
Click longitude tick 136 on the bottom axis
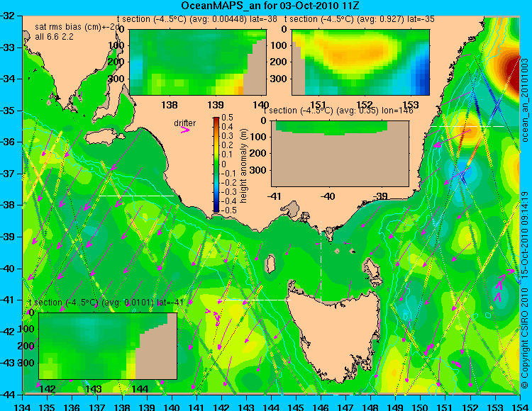(72, 407)
